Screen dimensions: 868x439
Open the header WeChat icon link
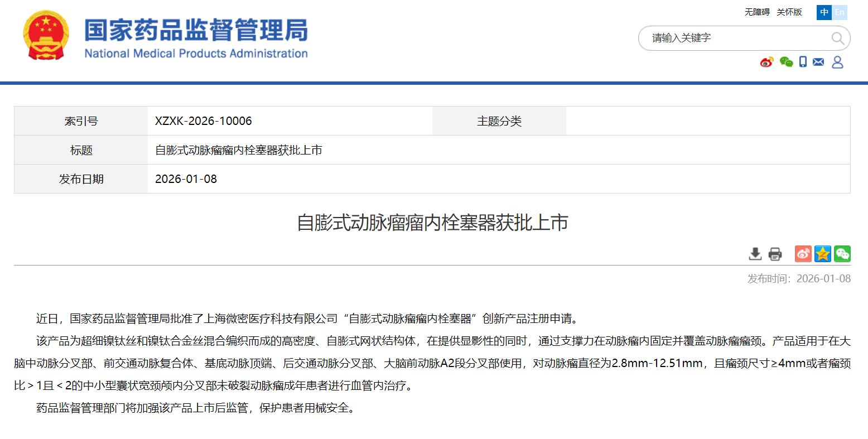[786, 62]
